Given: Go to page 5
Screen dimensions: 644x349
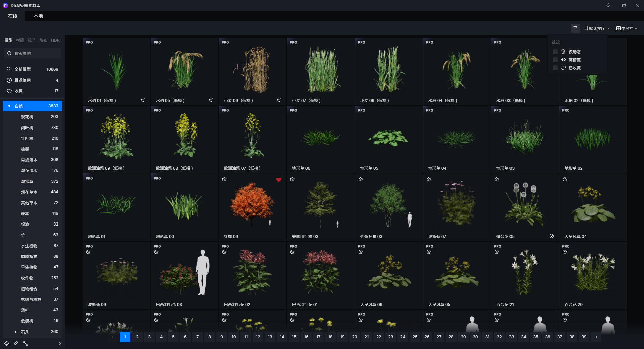Looking at the screenshot, I should pyautogui.click(x=173, y=337).
